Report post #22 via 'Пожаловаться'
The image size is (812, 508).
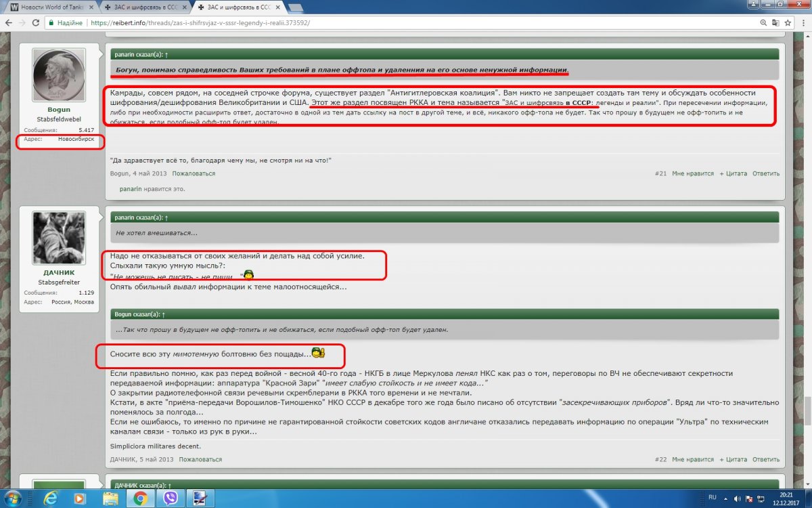[x=200, y=459]
